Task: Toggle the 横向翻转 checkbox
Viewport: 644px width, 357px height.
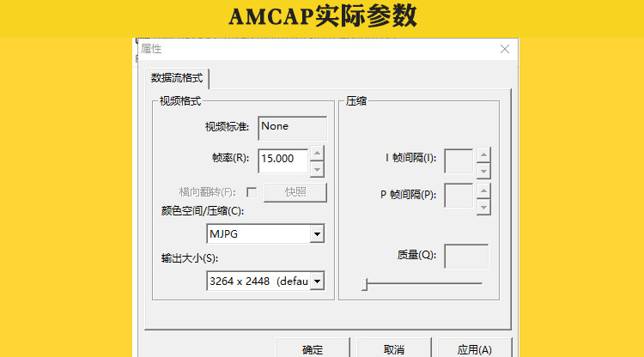Action: (252, 192)
